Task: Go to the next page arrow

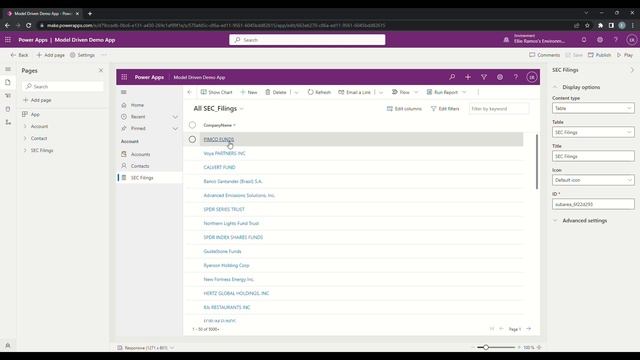Action: (529, 329)
